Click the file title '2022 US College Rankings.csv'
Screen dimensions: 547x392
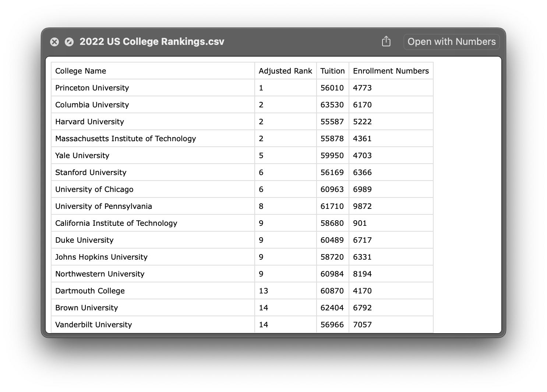point(152,42)
